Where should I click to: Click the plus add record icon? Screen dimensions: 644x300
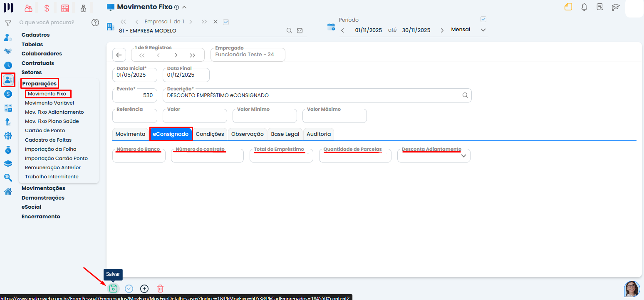[144, 288]
